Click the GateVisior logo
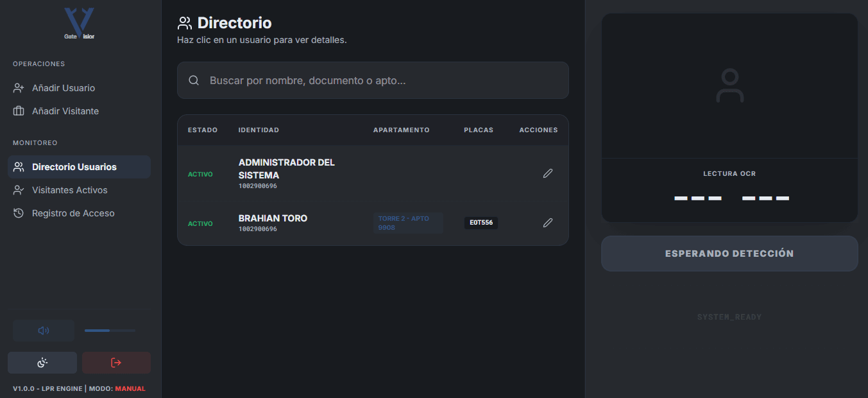 coord(80,24)
